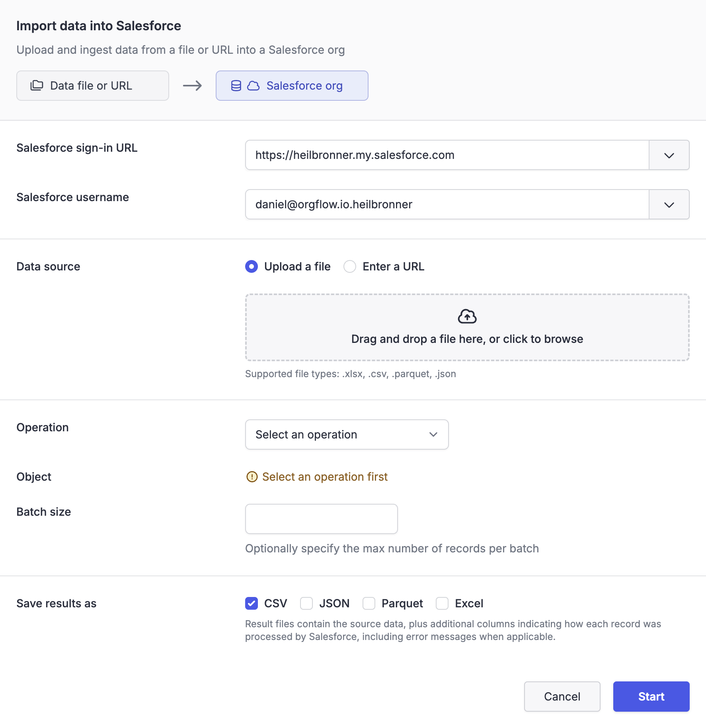
Task: Switch to the Salesforce org step
Action: 292,86
